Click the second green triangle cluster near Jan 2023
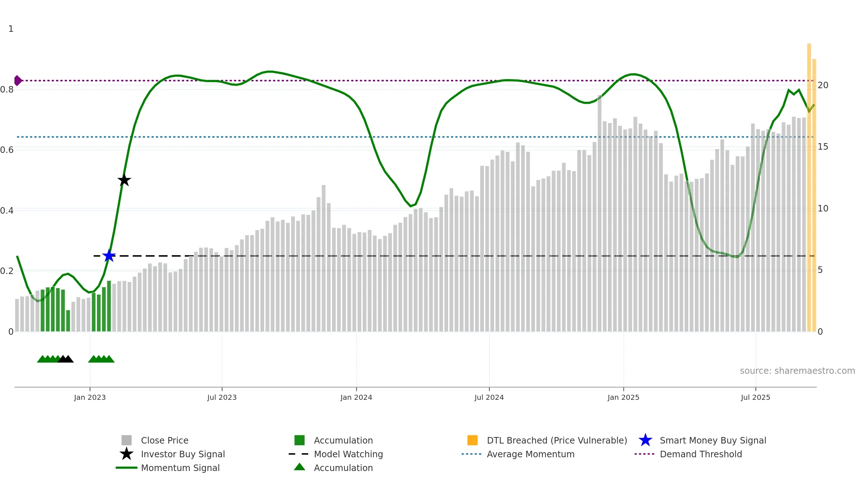The image size is (868, 488). coord(101,359)
